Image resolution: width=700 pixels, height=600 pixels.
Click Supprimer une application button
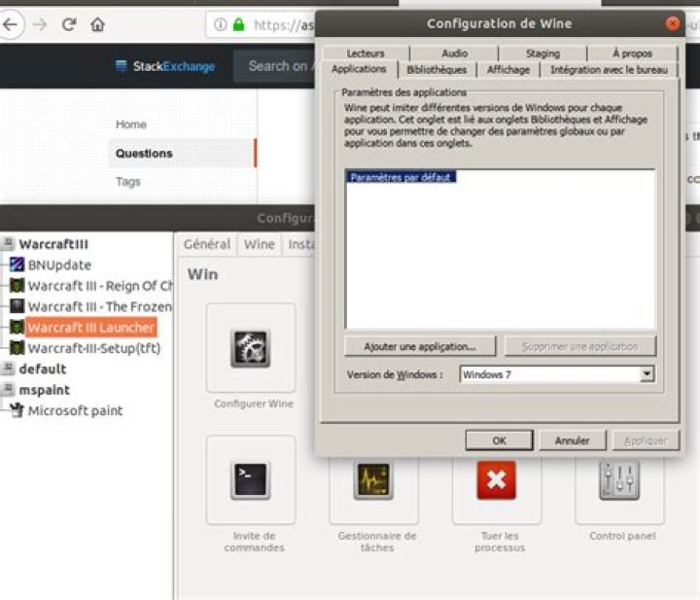[579, 346]
